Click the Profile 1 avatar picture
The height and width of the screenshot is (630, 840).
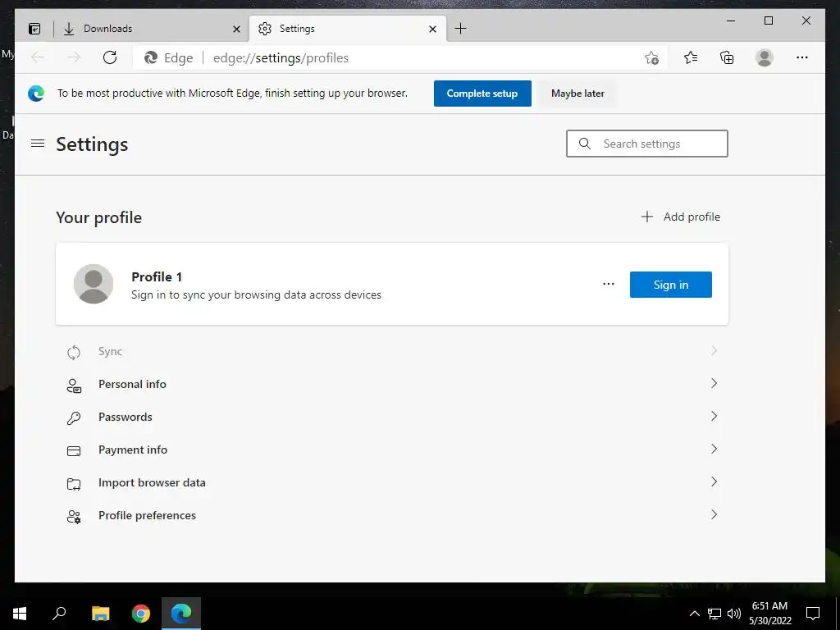click(94, 284)
